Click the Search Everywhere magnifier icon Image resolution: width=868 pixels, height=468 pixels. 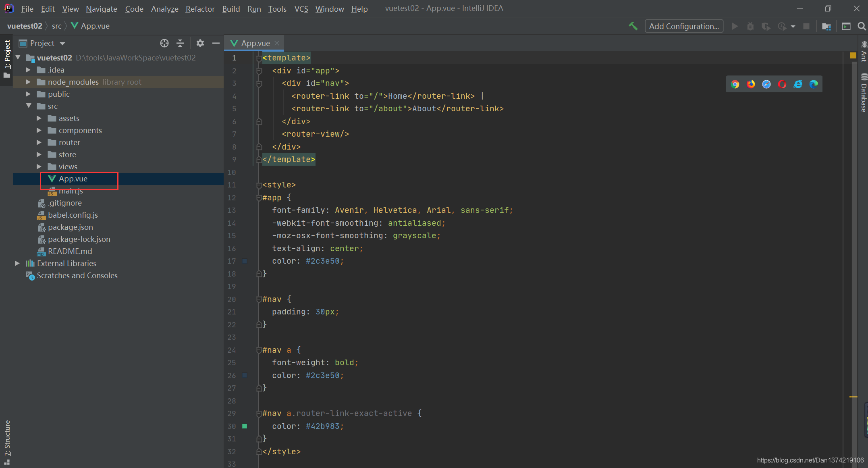coord(862,26)
